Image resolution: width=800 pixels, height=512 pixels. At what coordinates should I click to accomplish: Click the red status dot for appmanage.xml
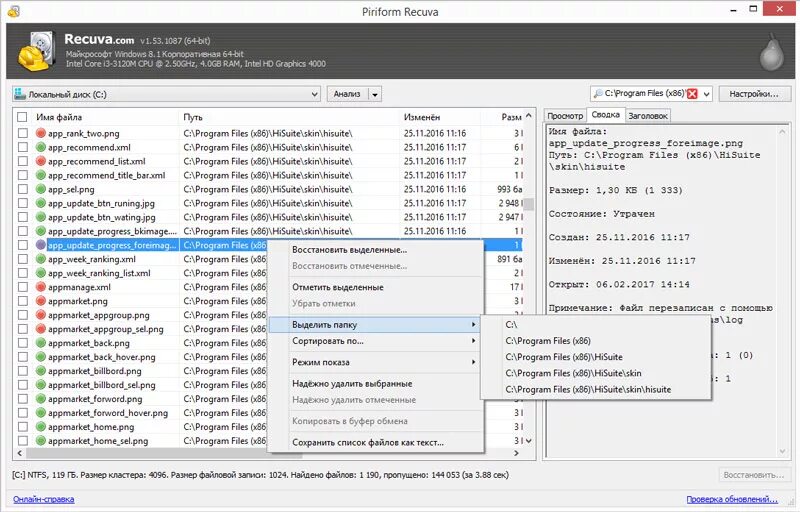(41, 287)
